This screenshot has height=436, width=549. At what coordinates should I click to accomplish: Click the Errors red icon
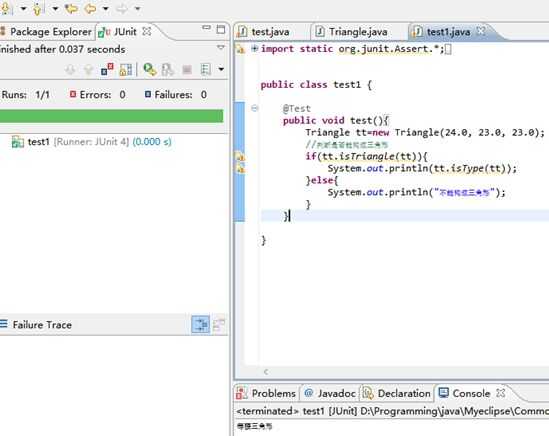pos(72,94)
